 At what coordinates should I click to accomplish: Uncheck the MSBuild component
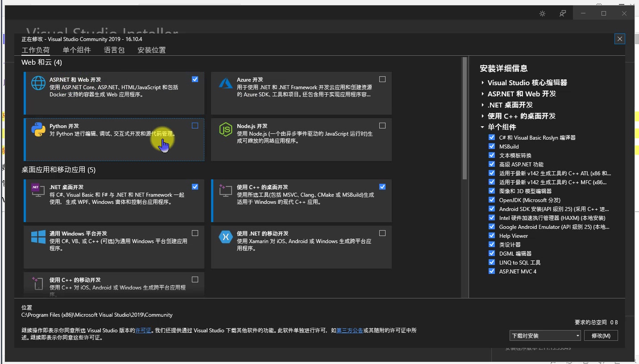tap(492, 146)
